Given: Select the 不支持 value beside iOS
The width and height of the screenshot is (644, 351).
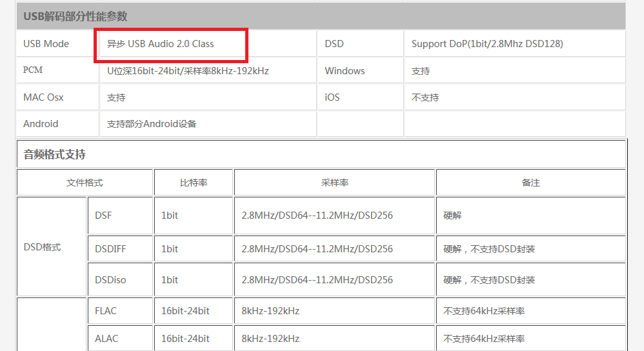Looking at the screenshot, I should pos(425,97).
